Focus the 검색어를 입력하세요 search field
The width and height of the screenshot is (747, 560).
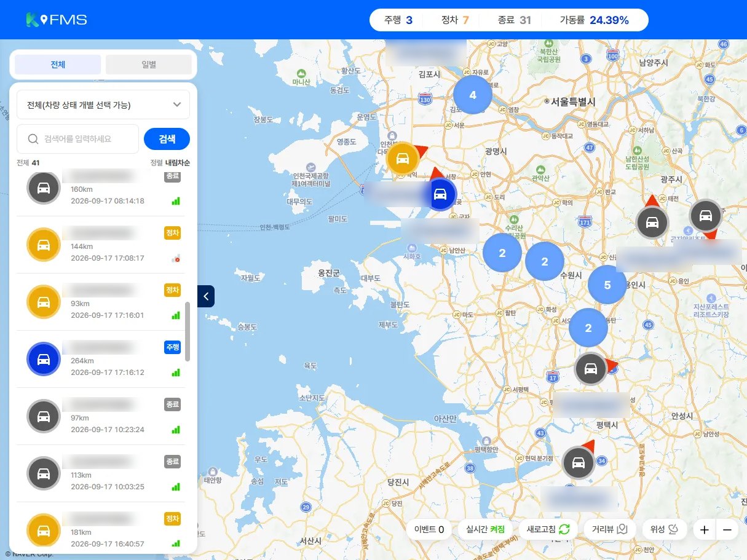(x=77, y=139)
